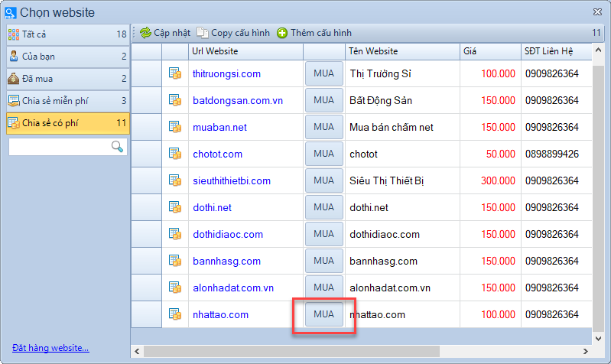The image size is (611, 364).
Task: Open the chotot.com link
Action: (217, 154)
